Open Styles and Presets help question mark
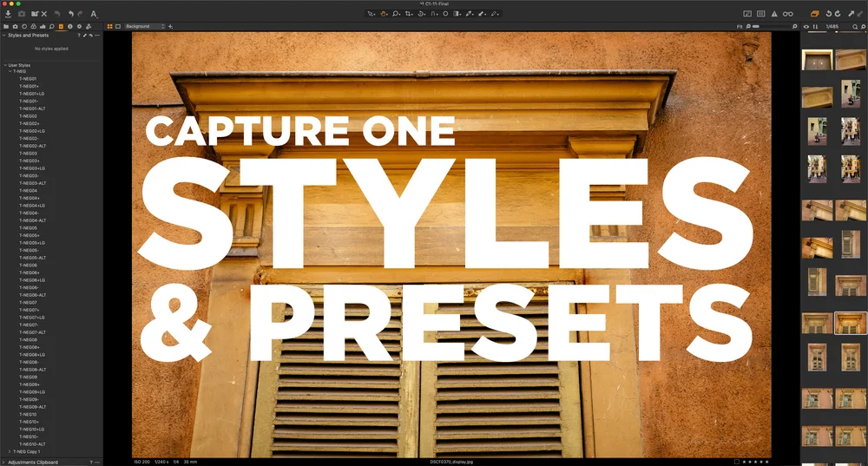Image resolution: width=868 pixels, height=466 pixels. [x=79, y=36]
